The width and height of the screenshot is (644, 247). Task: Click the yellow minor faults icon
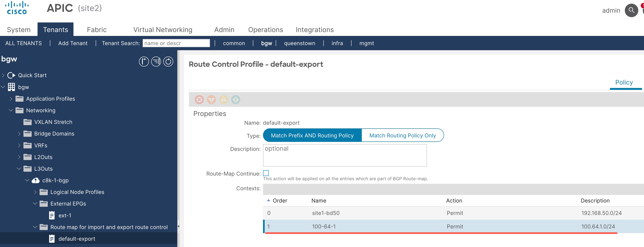click(223, 100)
